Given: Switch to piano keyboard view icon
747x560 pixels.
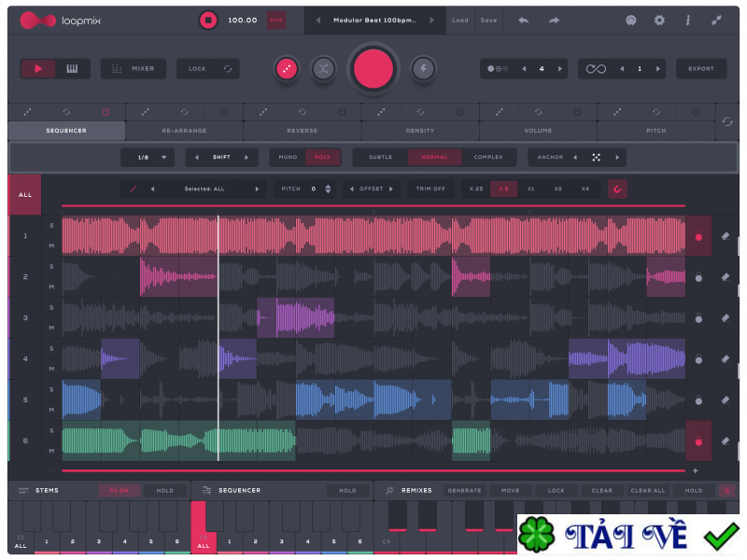Looking at the screenshot, I should (72, 68).
